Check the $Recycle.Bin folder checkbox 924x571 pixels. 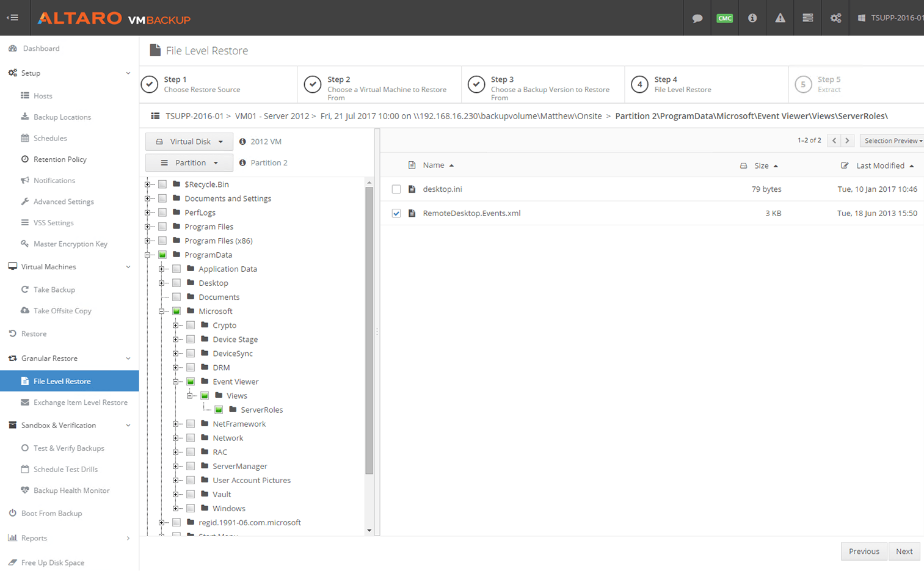click(x=162, y=184)
